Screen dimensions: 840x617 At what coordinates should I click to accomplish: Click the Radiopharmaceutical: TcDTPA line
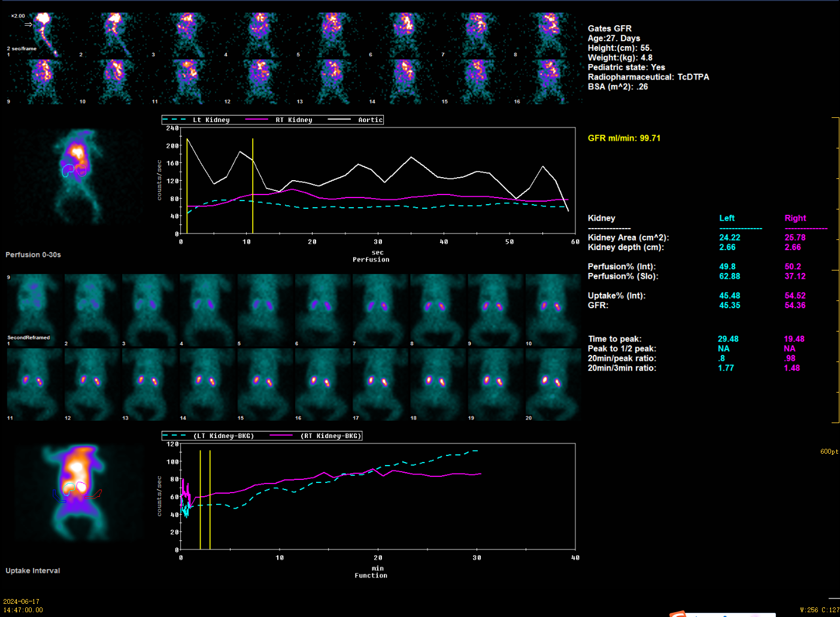(648, 77)
